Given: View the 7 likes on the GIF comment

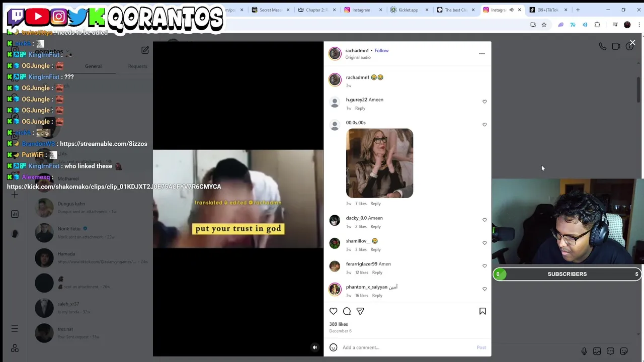Looking at the screenshot, I should 361,204.
